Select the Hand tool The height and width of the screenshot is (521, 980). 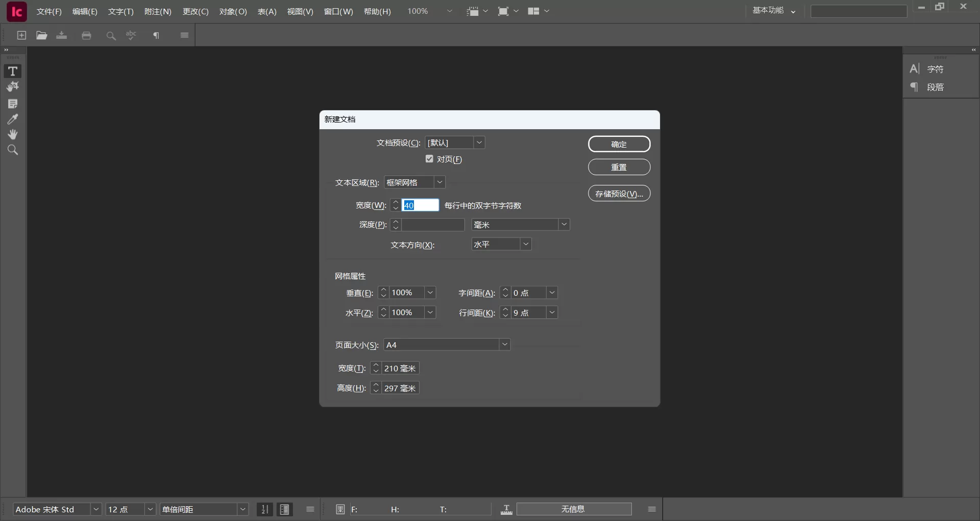(12, 134)
